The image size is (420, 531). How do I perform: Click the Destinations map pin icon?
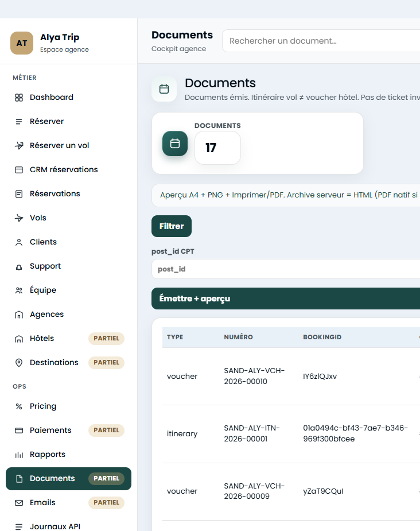coord(19,363)
